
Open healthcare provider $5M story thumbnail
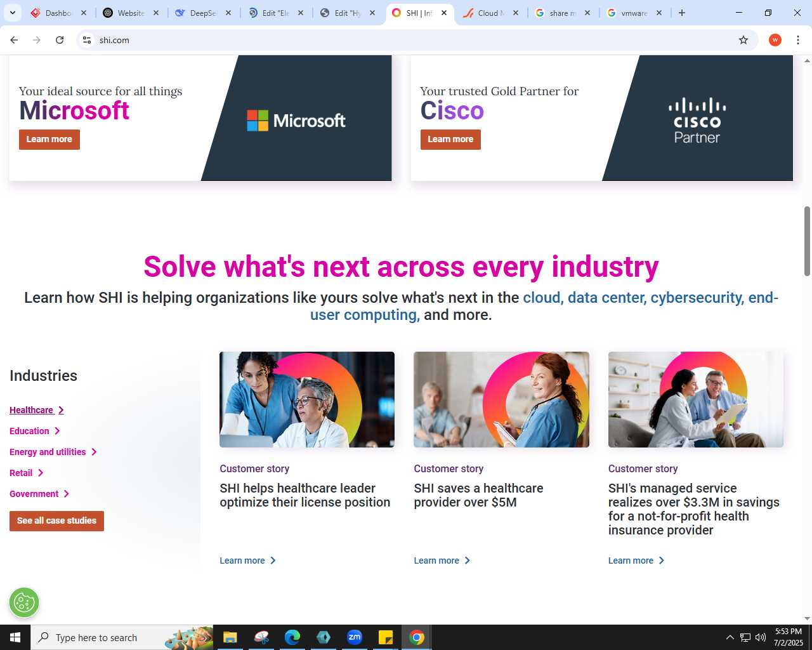(501, 399)
